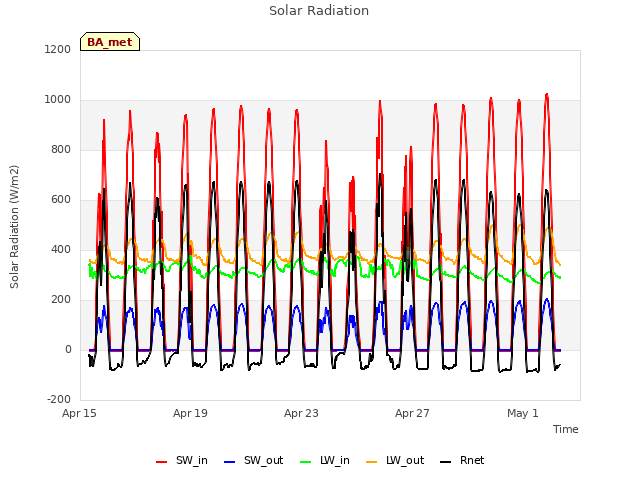640x480 pixels.
Task: Toggle the LW_in legend entry
Action: tap(325, 461)
